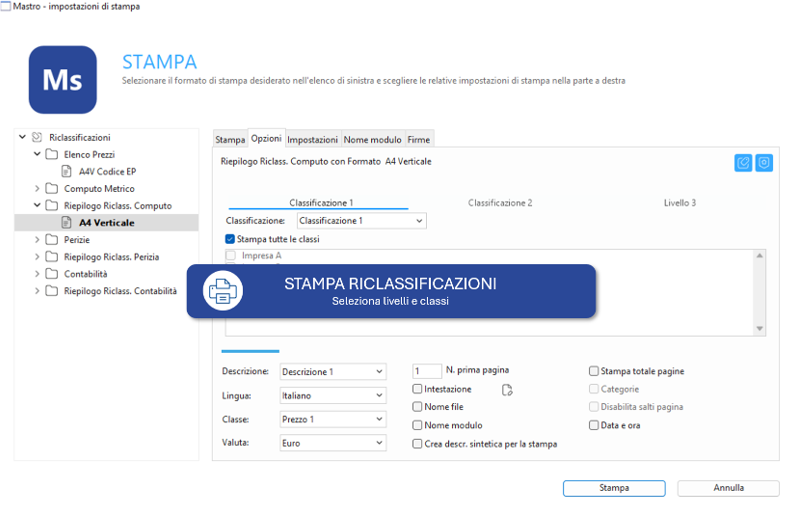Check Crea descr. sintetica per la stampa

pyautogui.click(x=417, y=444)
